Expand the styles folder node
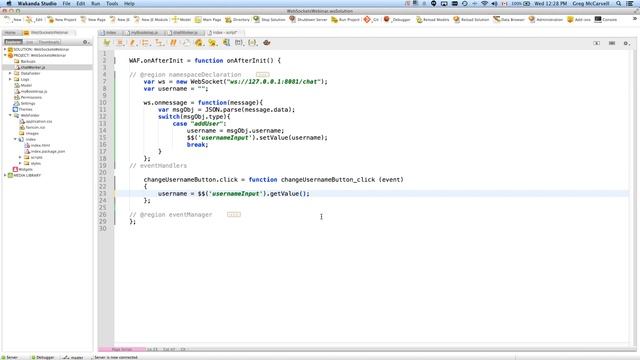This screenshot has width=640, height=360. pyautogui.click(x=20, y=163)
